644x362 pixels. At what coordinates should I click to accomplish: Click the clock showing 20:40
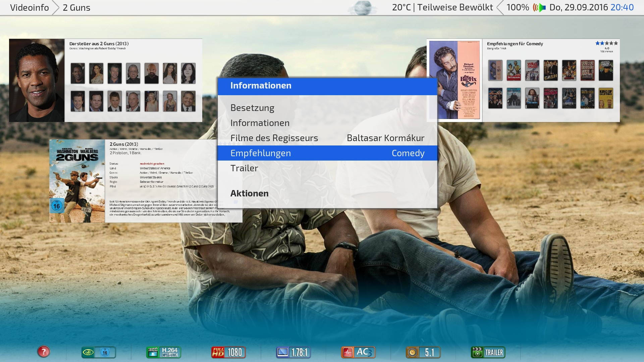(x=622, y=7)
